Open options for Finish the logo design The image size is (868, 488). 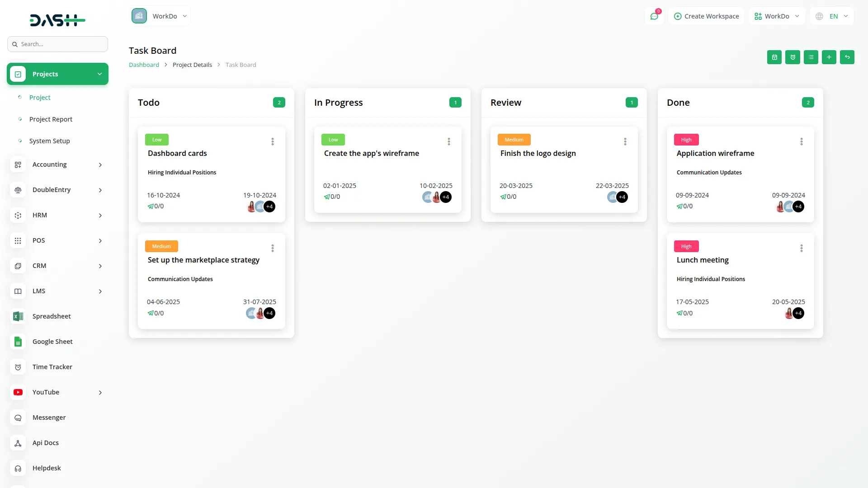[x=625, y=142]
